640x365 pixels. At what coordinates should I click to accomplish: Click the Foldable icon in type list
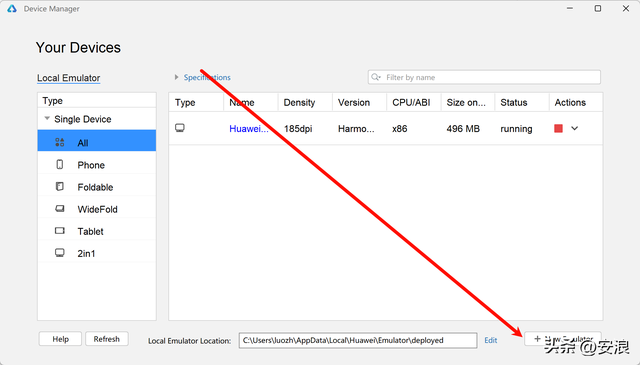(x=60, y=187)
